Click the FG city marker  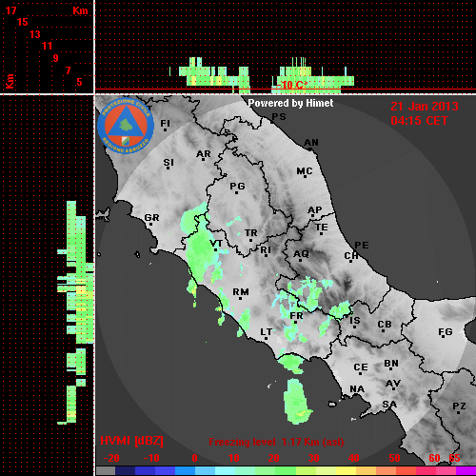pyautogui.click(x=443, y=337)
